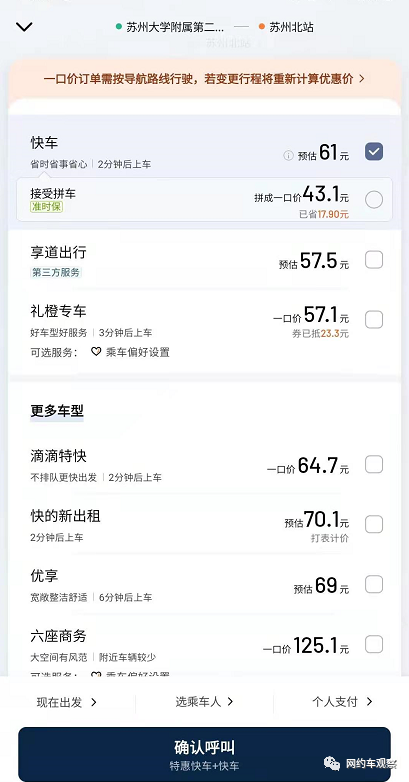Tick the 礼橙专车 checkbox
Image resolution: width=409 pixels, height=782 pixels.
(x=374, y=319)
